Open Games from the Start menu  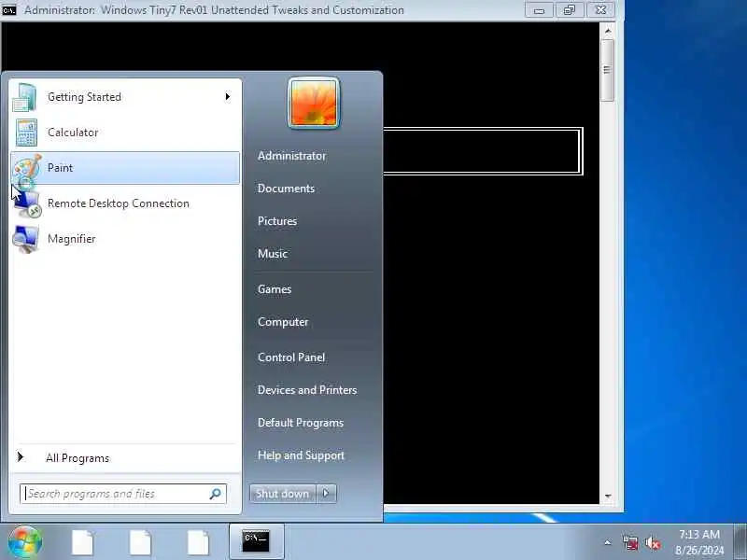[275, 289]
